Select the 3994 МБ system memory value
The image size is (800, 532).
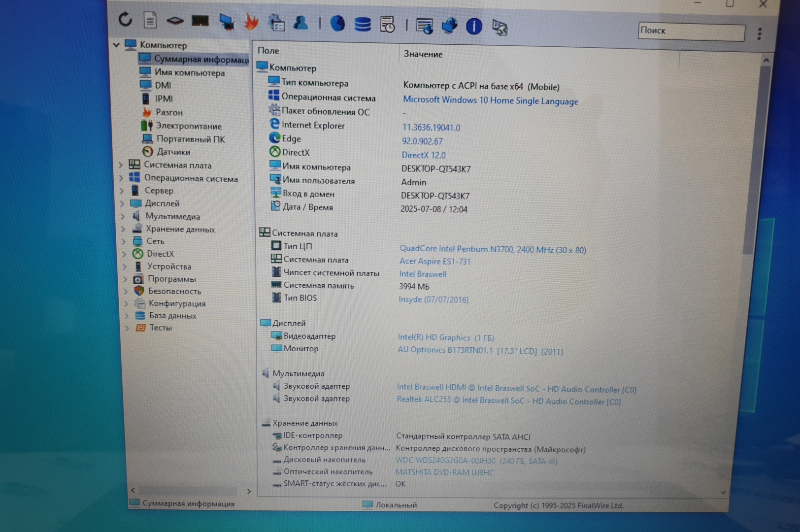pos(414,287)
